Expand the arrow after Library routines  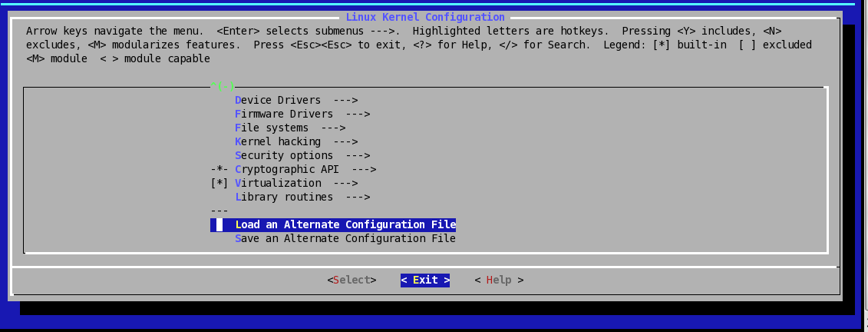(358, 197)
